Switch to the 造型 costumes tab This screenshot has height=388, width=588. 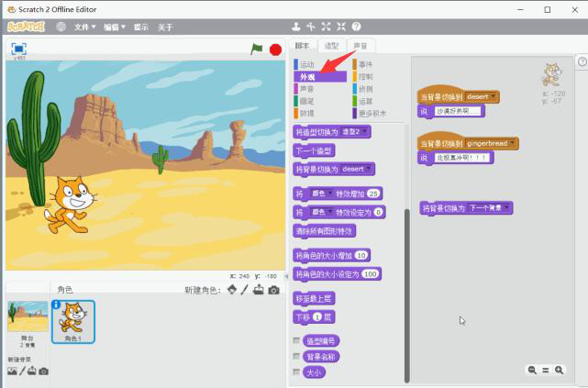(331, 46)
